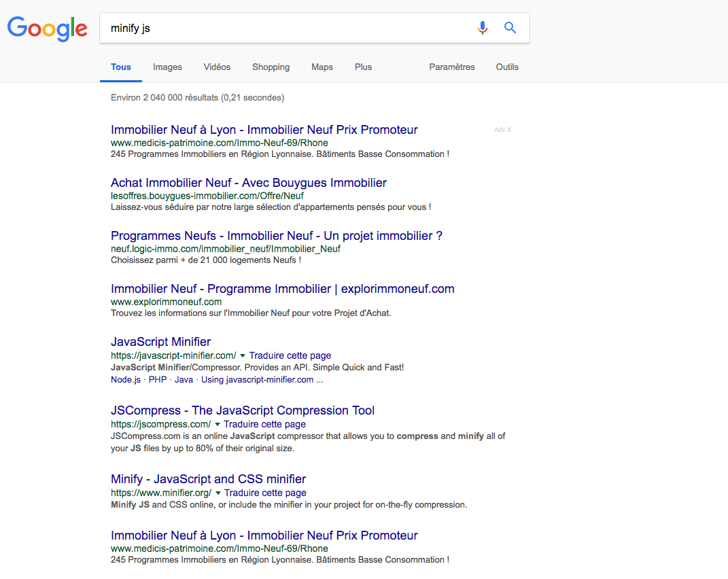Click the https://www.minifier.org/ URL text
The height and width of the screenshot is (579, 728).
point(160,493)
